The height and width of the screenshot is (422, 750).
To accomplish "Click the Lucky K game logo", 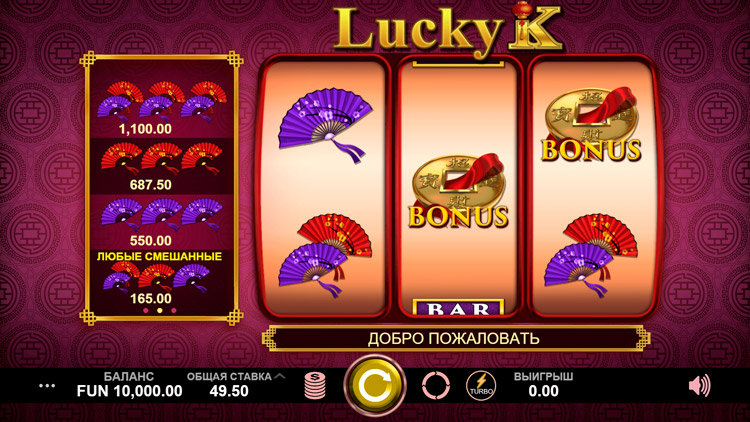I will [449, 29].
